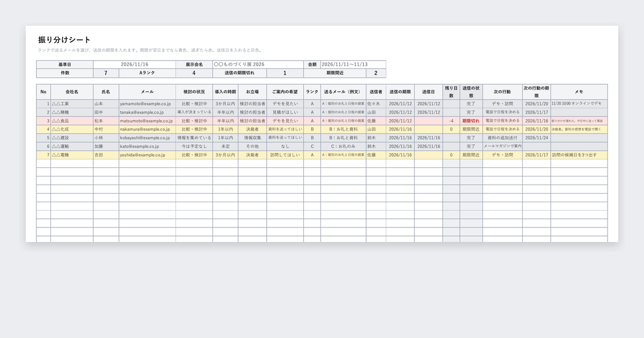Viewport: 644px width, 338px height.
Task: Click the '導入が決まっている' status cell
Action: (x=194, y=112)
